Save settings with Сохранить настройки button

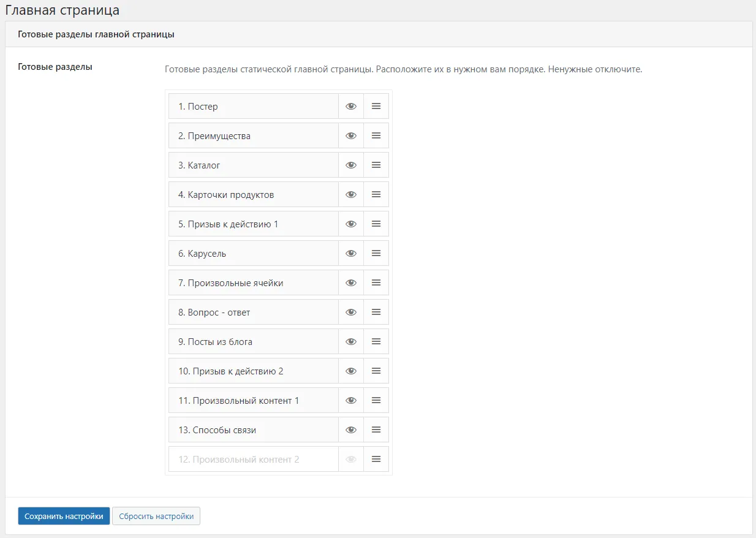pos(64,516)
